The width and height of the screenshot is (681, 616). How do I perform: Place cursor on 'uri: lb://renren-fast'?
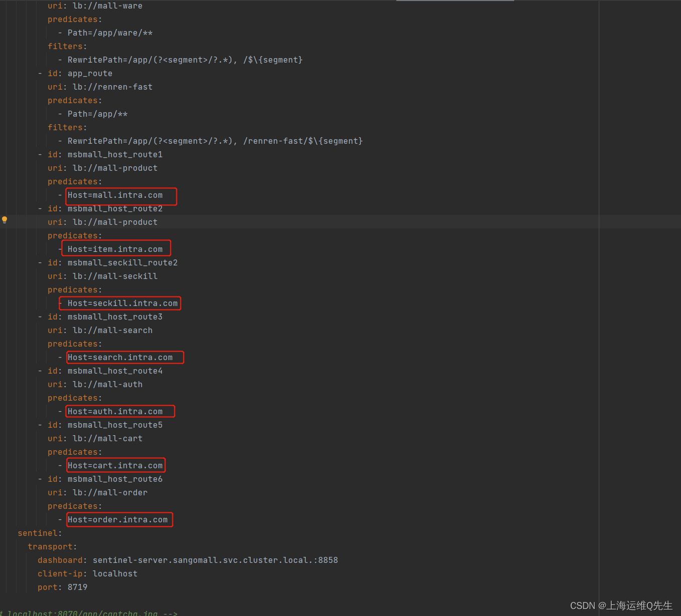pyautogui.click(x=100, y=87)
